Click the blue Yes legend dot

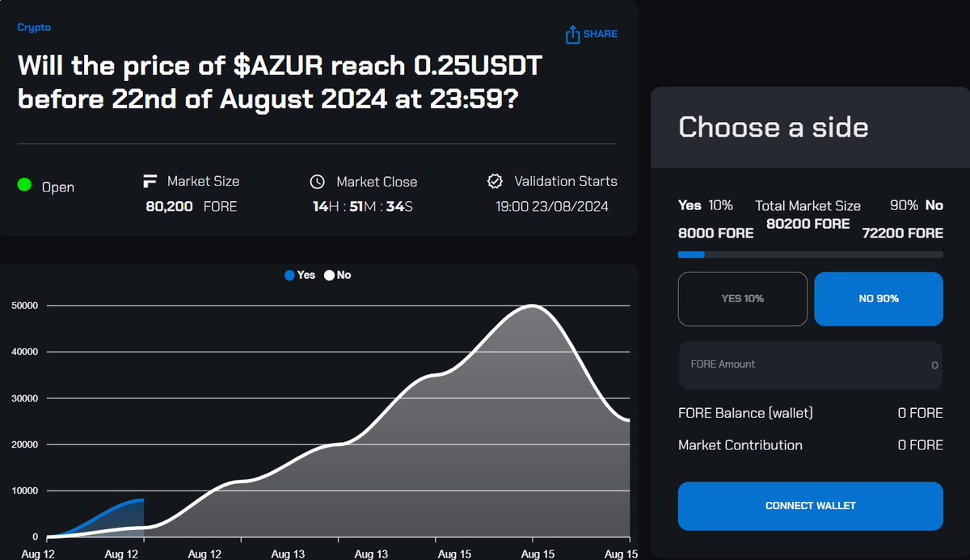point(290,275)
